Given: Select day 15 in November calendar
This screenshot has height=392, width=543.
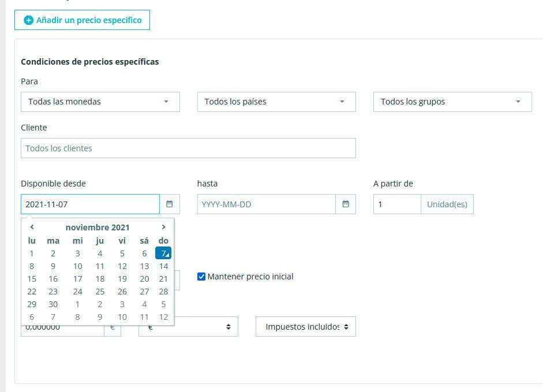Looking at the screenshot, I should pos(32,279).
